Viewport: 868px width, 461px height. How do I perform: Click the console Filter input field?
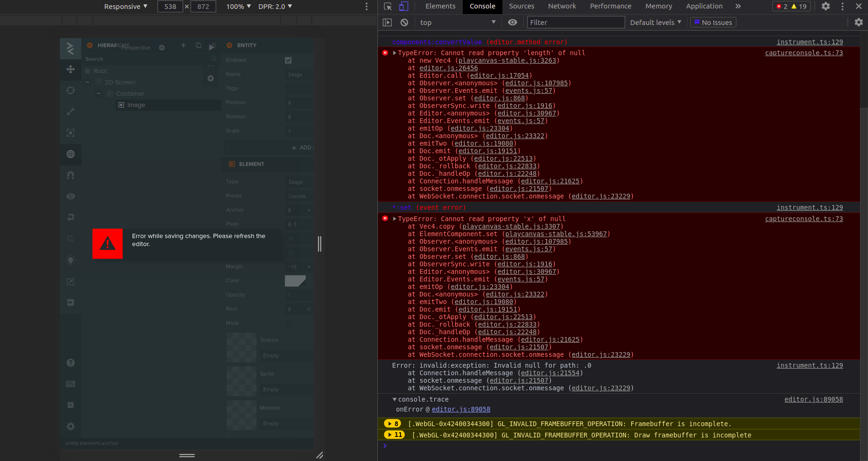[576, 22]
